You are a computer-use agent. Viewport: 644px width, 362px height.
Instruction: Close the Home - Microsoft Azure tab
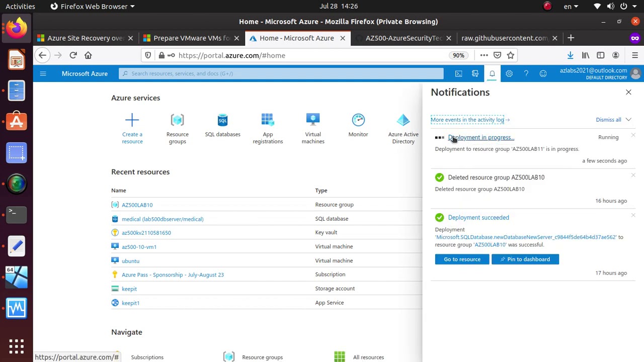coord(343,38)
